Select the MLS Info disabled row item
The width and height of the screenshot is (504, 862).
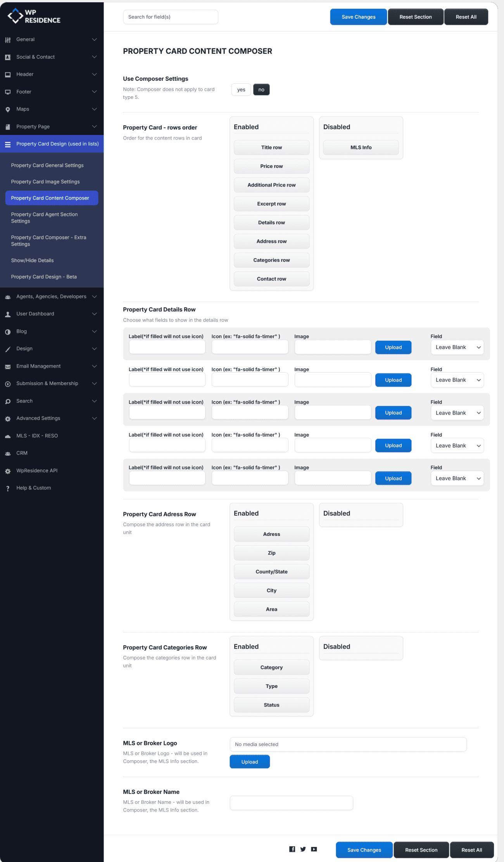point(361,147)
